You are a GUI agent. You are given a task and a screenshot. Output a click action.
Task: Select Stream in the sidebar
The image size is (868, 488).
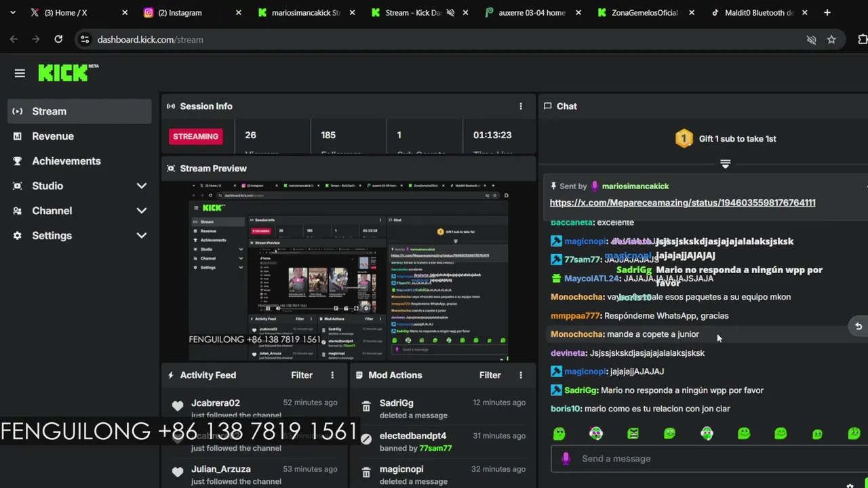coord(79,111)
